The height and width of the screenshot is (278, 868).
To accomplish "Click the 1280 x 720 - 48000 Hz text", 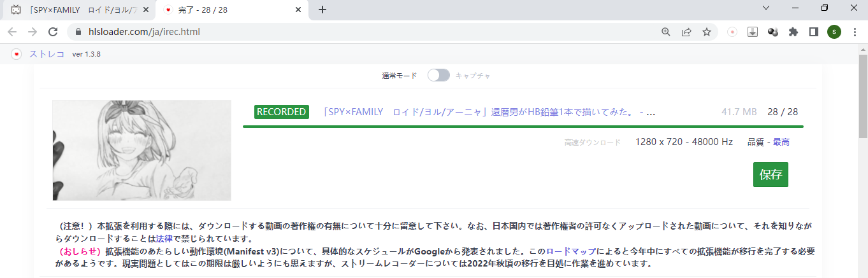I will click(x=684, y=142).
